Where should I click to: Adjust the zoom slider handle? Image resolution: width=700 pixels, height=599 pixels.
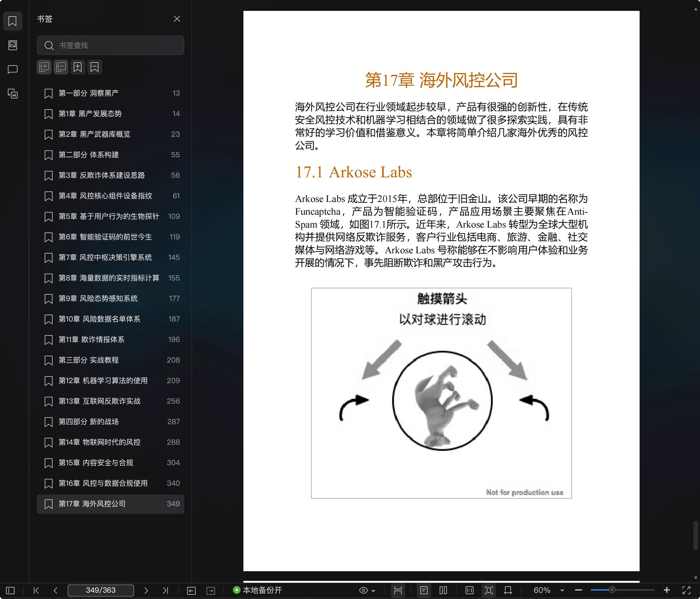[612, 590]
